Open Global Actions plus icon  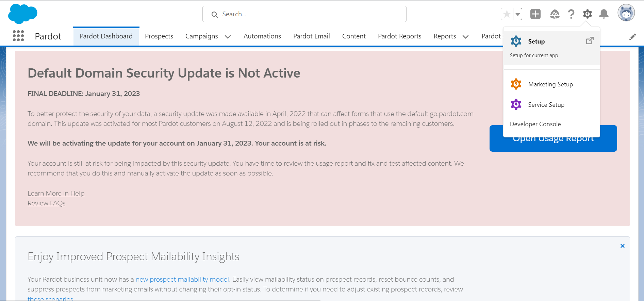535,14
